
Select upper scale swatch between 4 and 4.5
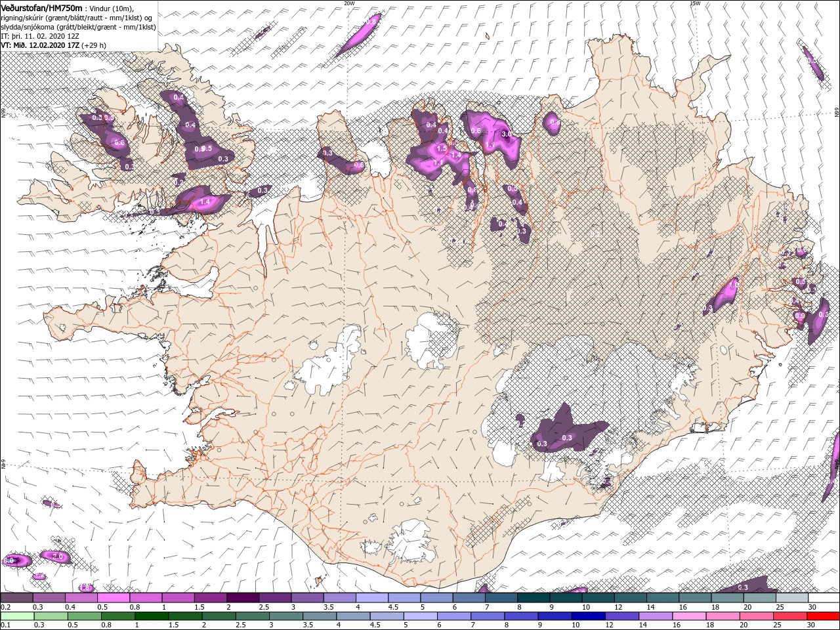point(372,598)
